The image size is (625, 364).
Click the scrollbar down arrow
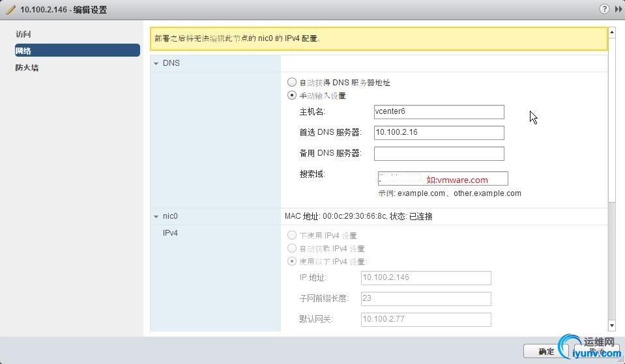click(612, 326)
